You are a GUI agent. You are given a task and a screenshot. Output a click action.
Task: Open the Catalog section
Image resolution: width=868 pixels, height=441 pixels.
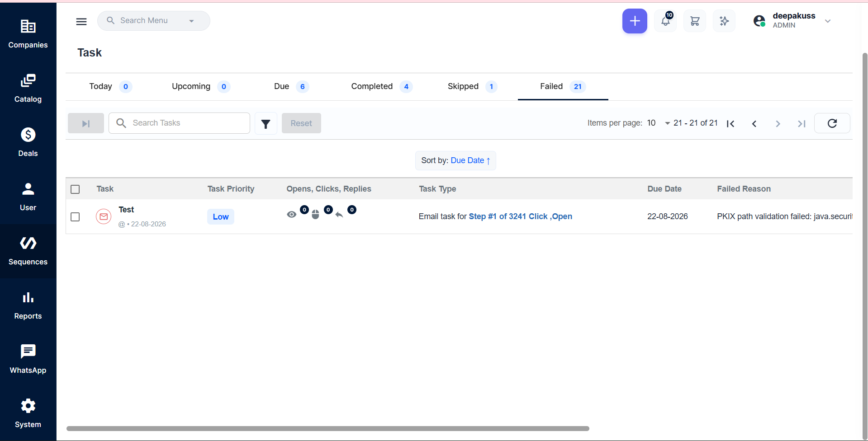[28, 88]
